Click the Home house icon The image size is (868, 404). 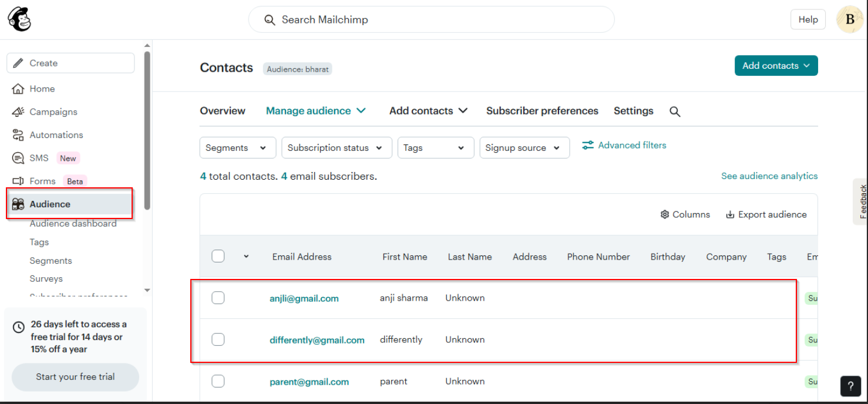click(x=18, y=89)
